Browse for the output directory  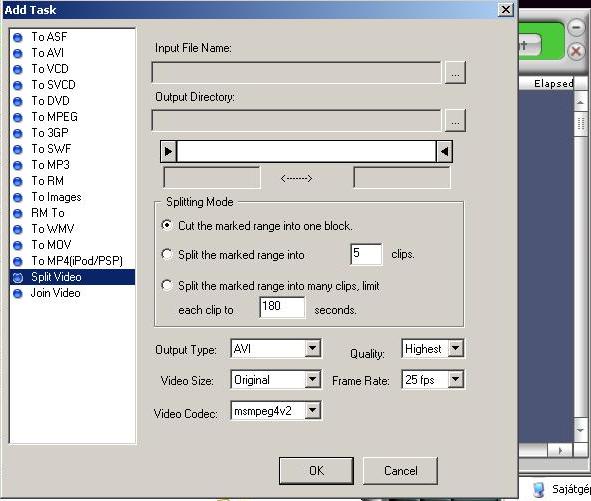click(x=455, y=121)
